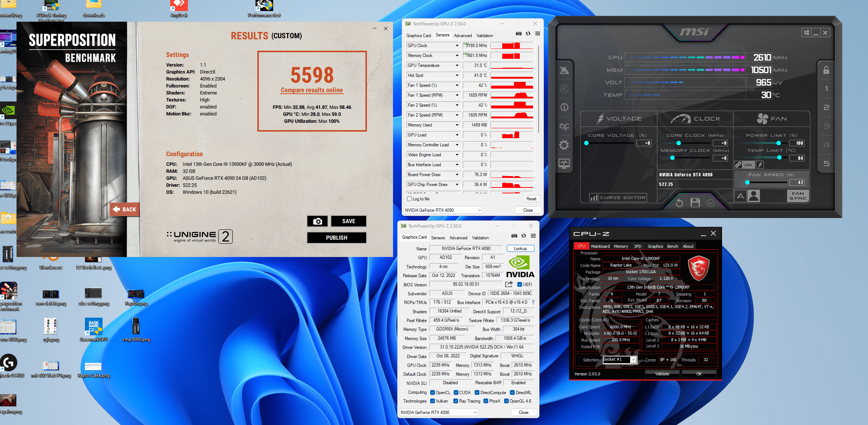Click Afterburner apply checkmark icon

(x=711, y=203)
